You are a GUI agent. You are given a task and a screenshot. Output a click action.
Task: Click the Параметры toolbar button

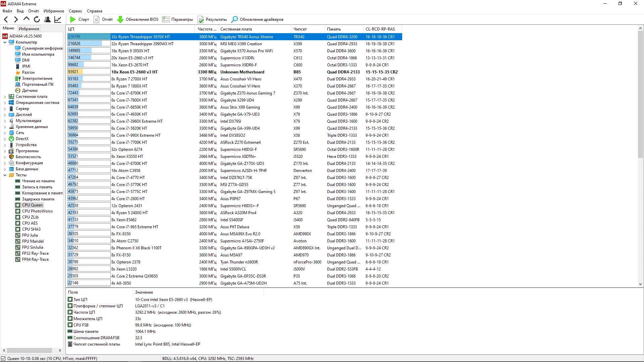tap(177, 19)
